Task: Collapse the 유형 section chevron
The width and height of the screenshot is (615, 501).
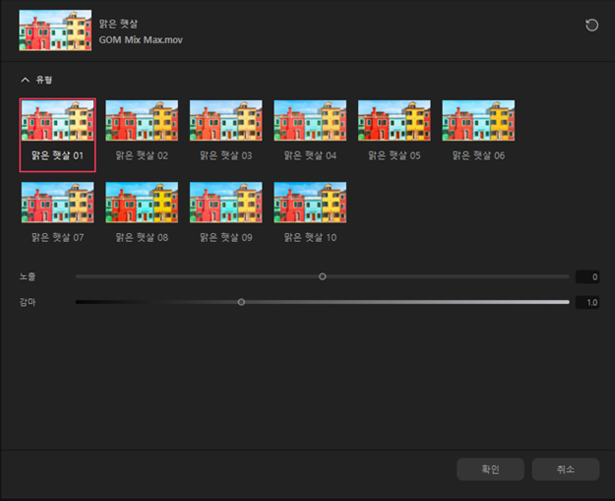Action: (x=25, y=79)
